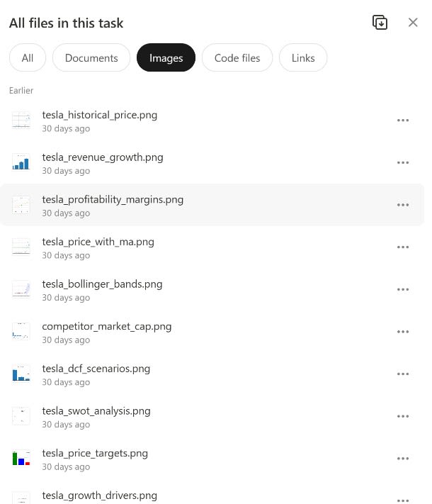The width and height of the screenshot is (432, 504).
Task: Click the competitor_market_cap.png thumbnail
Action: point(21,332)
